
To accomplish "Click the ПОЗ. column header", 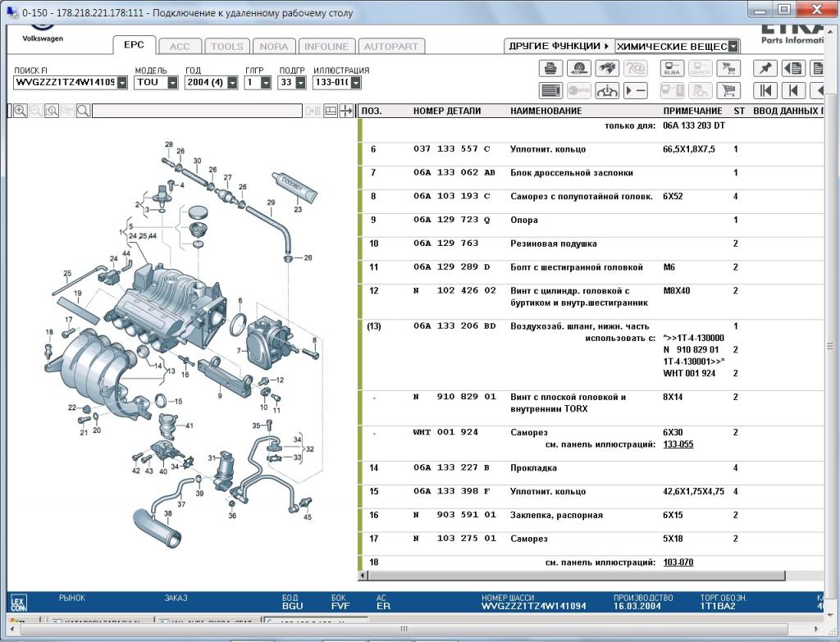I will pos(372,111).
